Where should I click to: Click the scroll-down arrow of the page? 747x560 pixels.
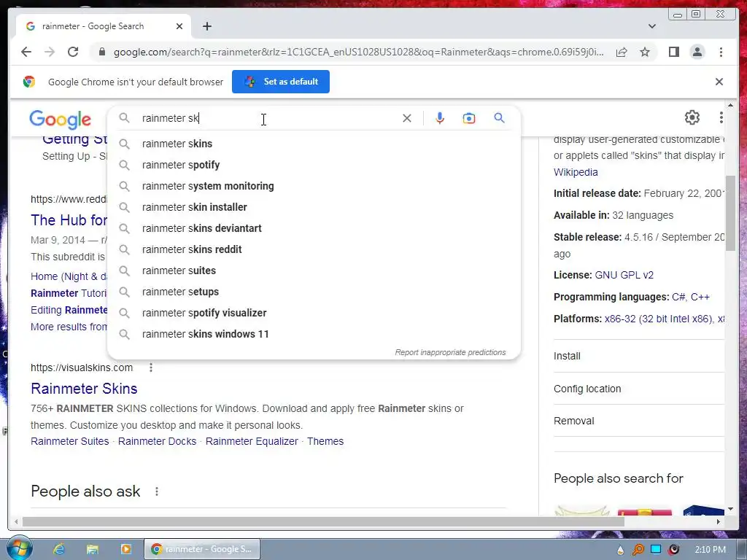click(730, 509)
